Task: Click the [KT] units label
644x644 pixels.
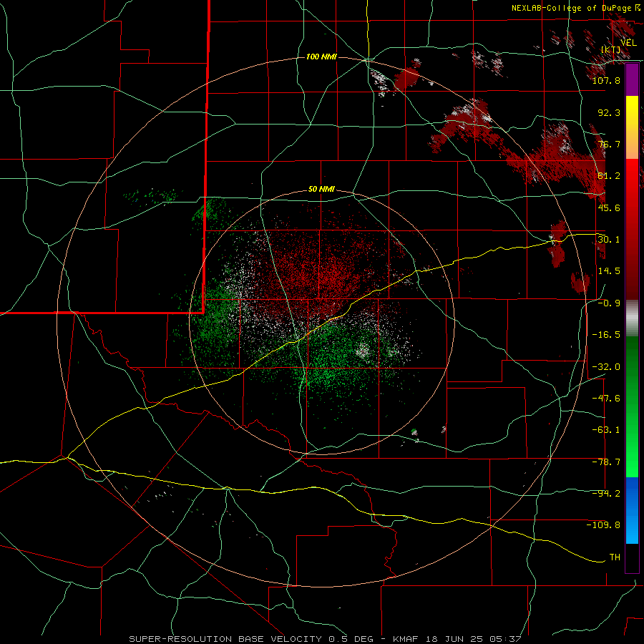Action: (611, 49)
